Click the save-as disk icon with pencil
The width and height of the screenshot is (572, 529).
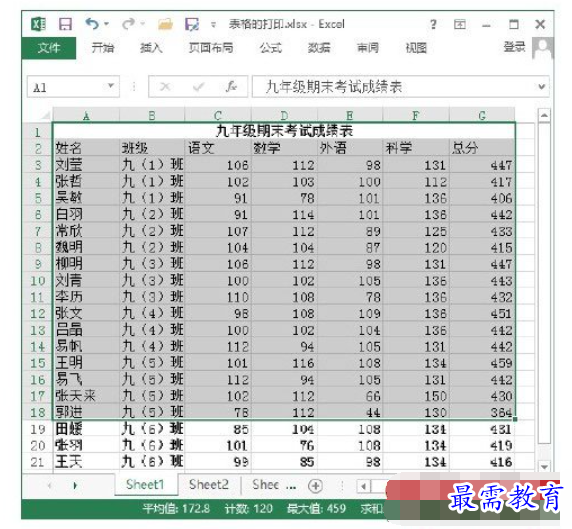coord(192,24)
